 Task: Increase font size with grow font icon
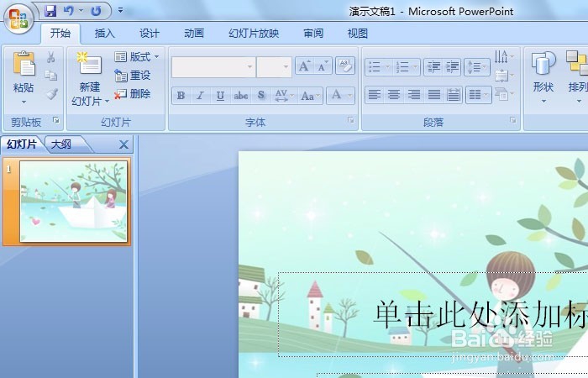tap(304, 66)
